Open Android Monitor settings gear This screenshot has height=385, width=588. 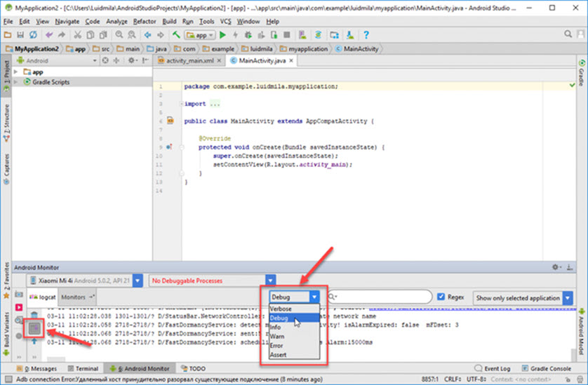pyautogui.click(x=556, y=267)
